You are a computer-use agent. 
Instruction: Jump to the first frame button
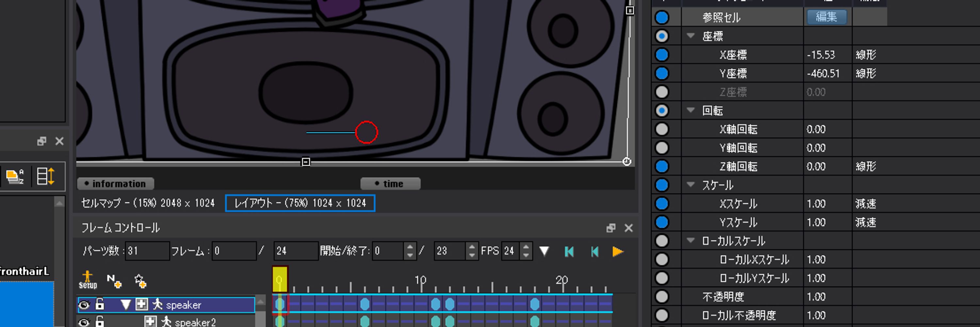569,251
